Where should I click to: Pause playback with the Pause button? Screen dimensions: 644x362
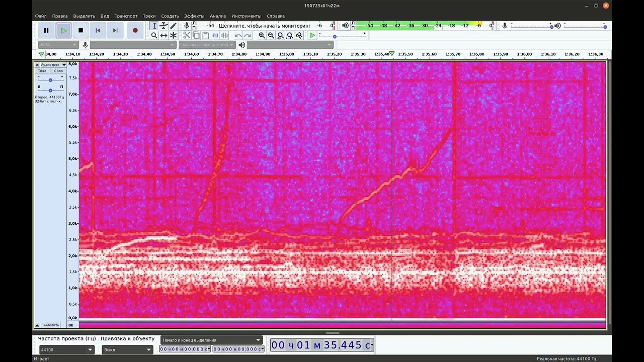(46, 30)
